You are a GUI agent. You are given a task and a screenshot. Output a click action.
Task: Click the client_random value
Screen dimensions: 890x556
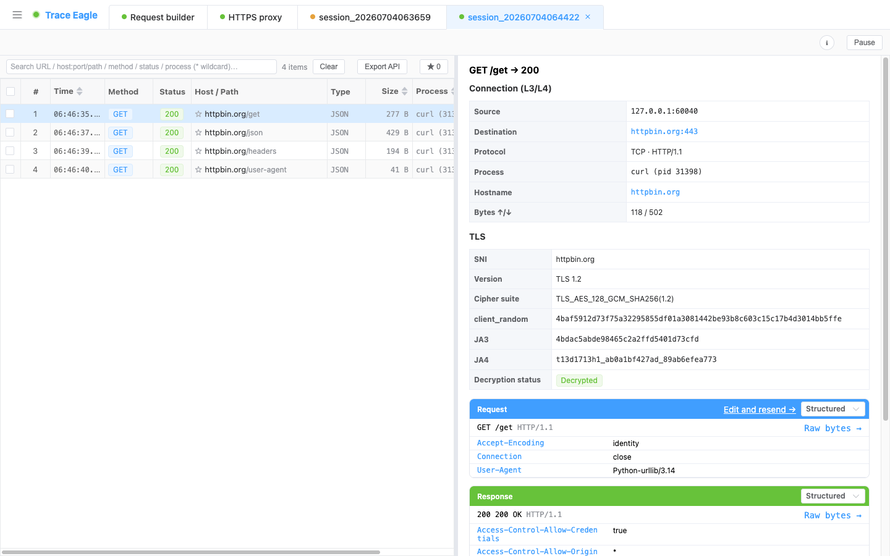(699, 319)
